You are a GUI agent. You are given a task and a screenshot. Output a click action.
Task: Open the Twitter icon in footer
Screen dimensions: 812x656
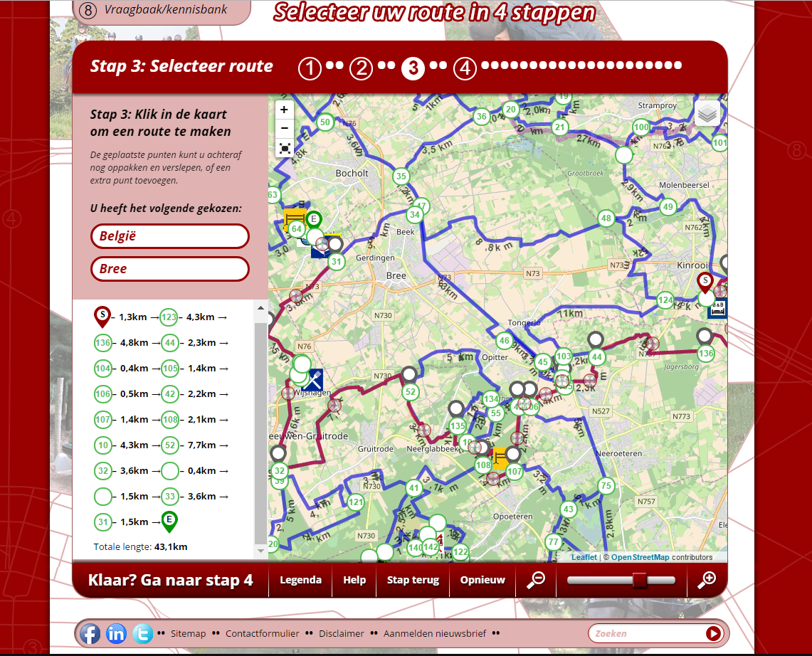point(142,633)
